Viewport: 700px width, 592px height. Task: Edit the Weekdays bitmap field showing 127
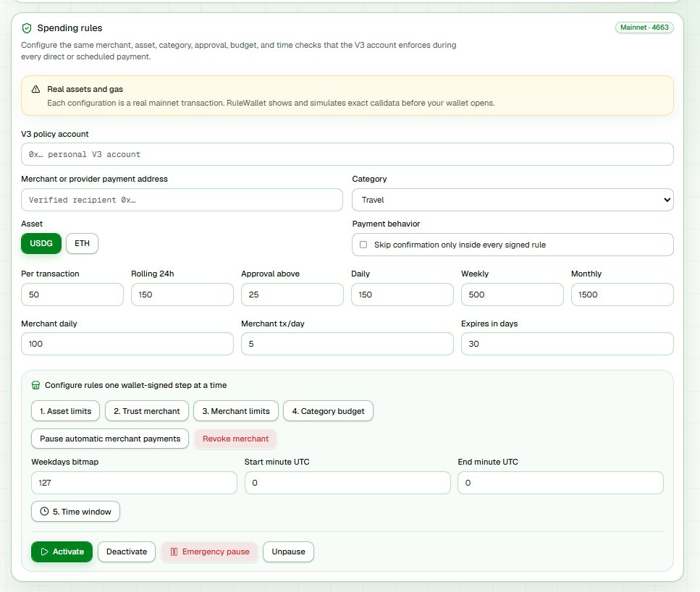134,483
